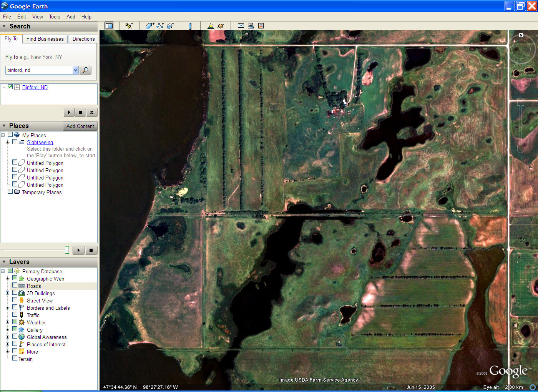The width and height of the screenshot is (538, 392).
Task: Click the magnifier search button
Action: [x=85, y=70]
